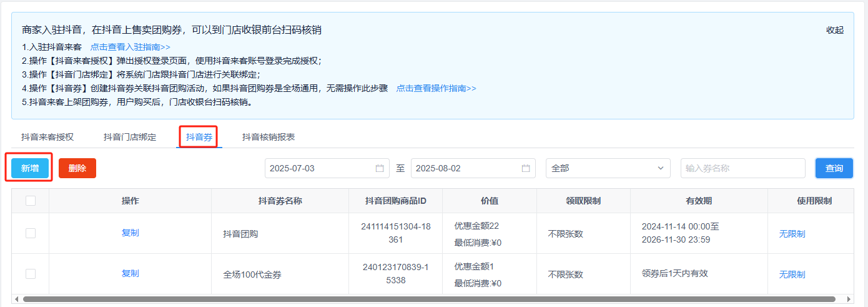Screen dimensions: 868x307
Task: Click validity text 领券后1天内有效
Action: tap(675, 273)
